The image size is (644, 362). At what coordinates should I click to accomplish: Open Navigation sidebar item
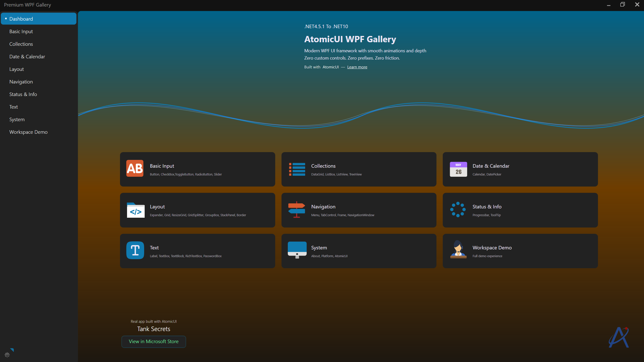[x=38, y=82]
